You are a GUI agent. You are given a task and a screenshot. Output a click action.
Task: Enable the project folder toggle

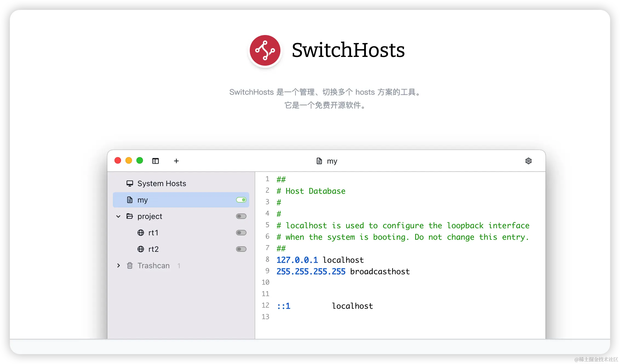point(241,216)
